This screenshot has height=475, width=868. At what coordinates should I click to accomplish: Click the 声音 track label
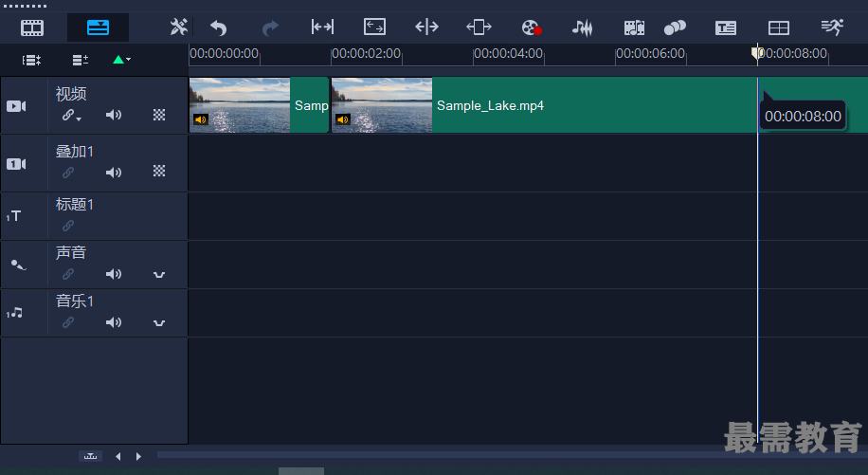(71, 252)
